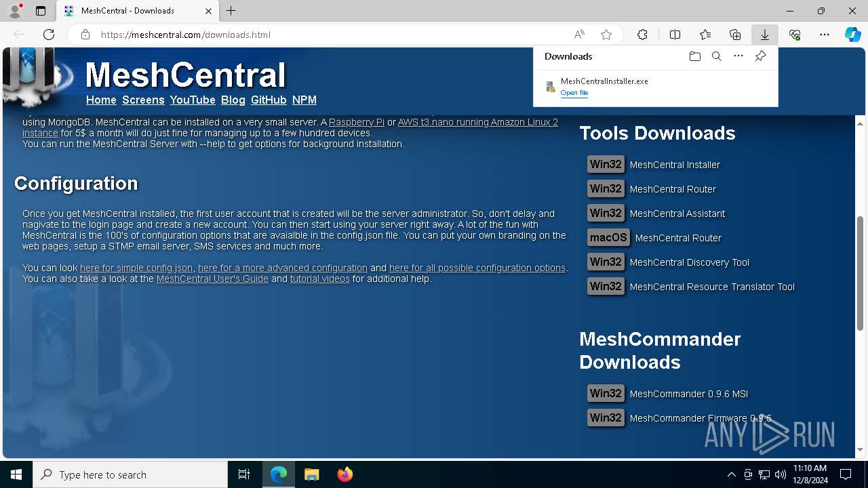This screenshot has height=488, width=868.
Task: Toggle the Read aloud icon
Action: (x=579, y=35)
